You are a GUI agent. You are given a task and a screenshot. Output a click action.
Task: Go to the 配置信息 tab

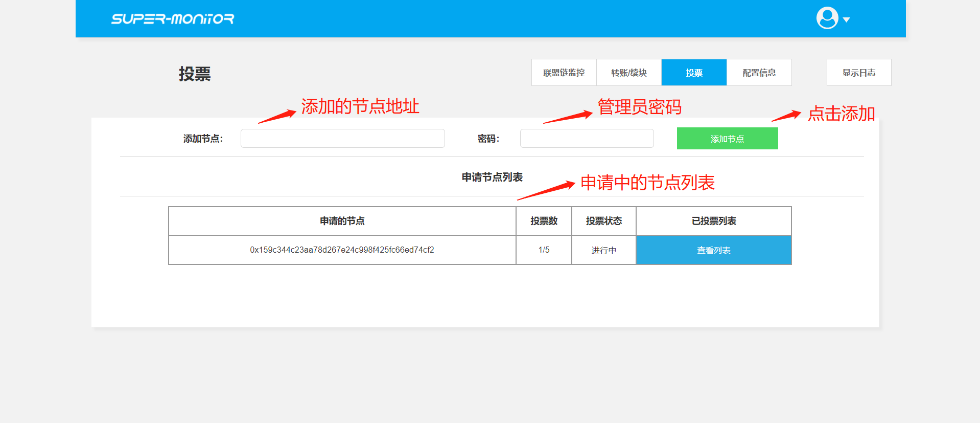pos(759,73)
